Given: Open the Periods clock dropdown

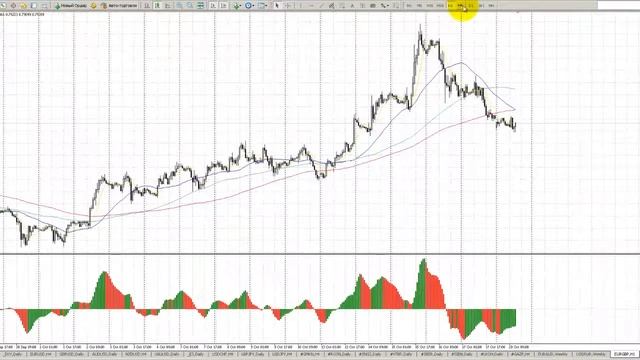Looking at the screenshot, I should pyautogui.click(x=249, y=6).
